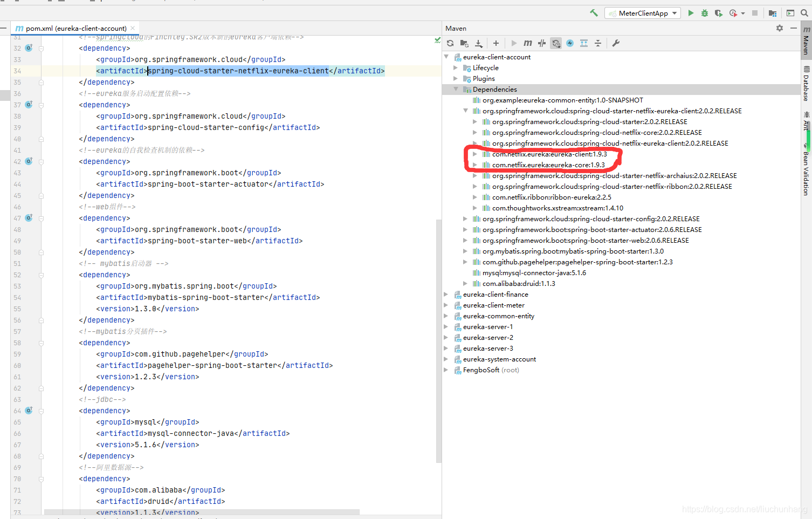Run Maven build with gray play icon
Image resolution: width=812 pixels, height=519 pixels.
click(x=514, y=43)
